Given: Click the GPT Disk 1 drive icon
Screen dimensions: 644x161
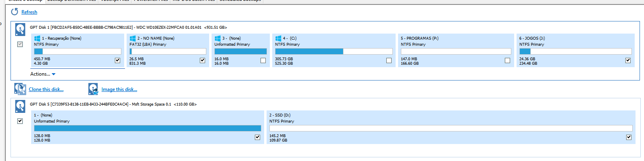Looking at the screenshot, I should click(20, 30).
